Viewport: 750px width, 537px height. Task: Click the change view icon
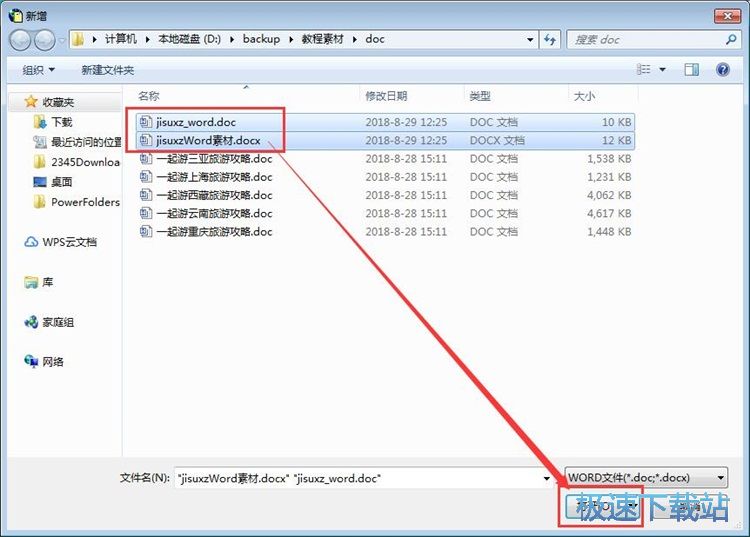[x=643, y=70]
